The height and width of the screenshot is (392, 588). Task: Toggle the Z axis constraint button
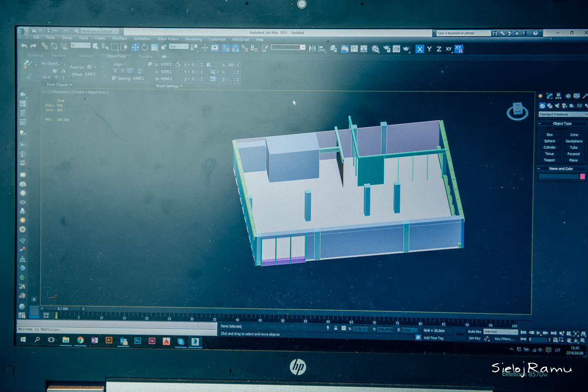439,49
